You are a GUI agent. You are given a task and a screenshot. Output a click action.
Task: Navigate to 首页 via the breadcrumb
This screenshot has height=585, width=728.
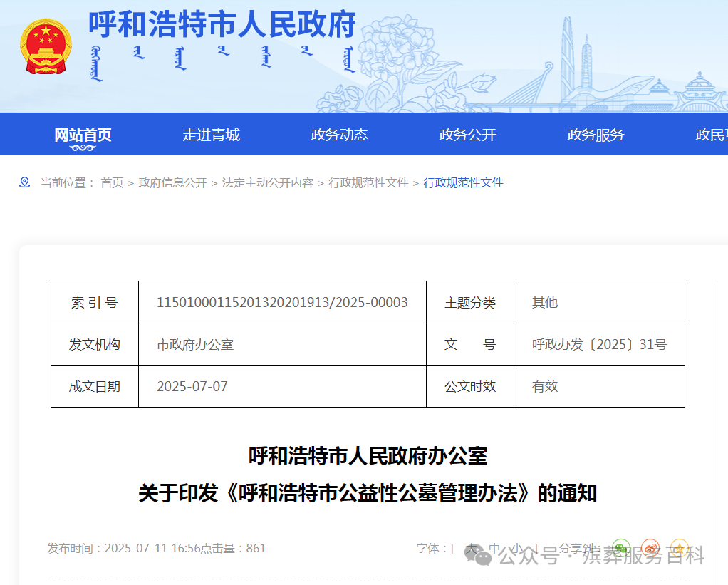point(111,182)
